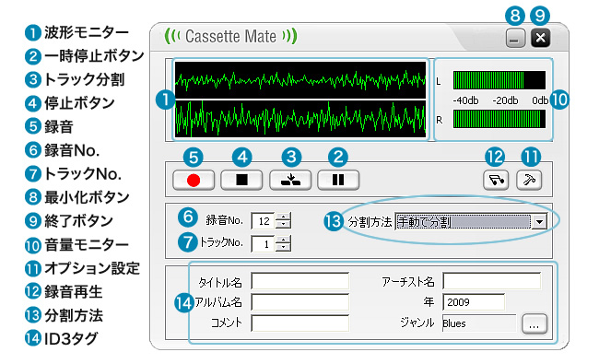Image resolution: width=599 pixels, height=364 pixels.
Task: Minimize the Cassette Mate window
Action: 515,38
